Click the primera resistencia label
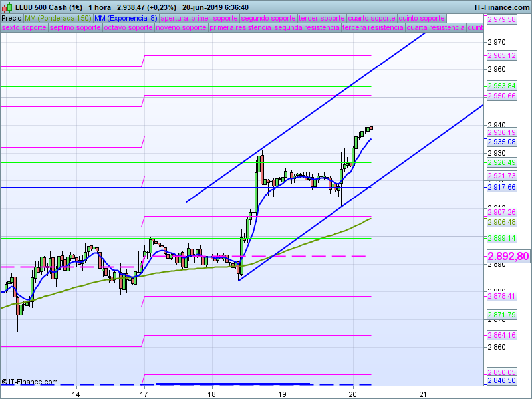This screenshot has height=399, width=532. point(240,28)
